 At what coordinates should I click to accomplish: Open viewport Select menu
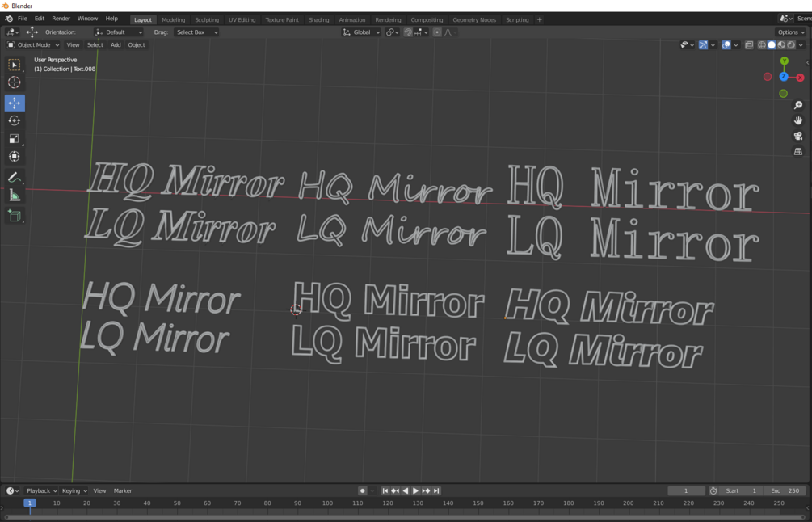pos(95,45)
